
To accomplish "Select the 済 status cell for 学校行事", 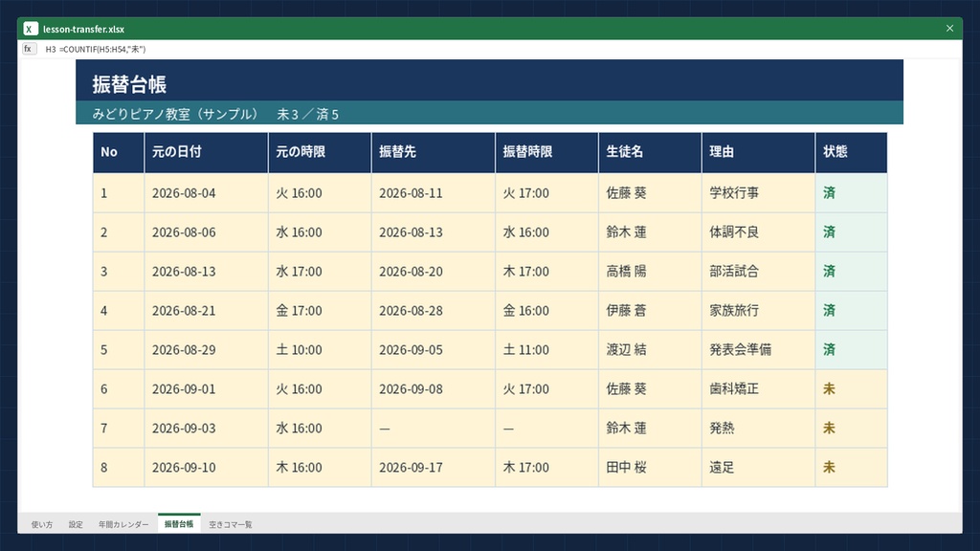I will coord(851,193).
